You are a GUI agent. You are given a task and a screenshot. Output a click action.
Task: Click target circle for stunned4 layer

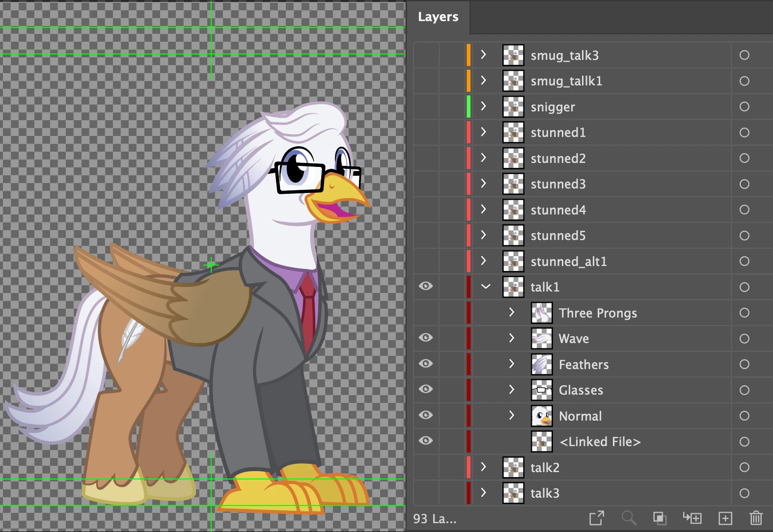745,210
